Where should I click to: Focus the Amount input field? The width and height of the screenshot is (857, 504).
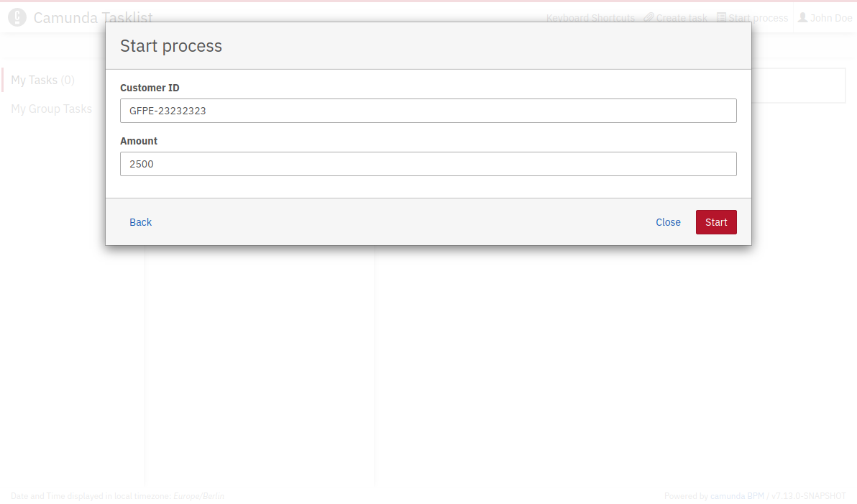pyautogui.click(x=428, y=164)
